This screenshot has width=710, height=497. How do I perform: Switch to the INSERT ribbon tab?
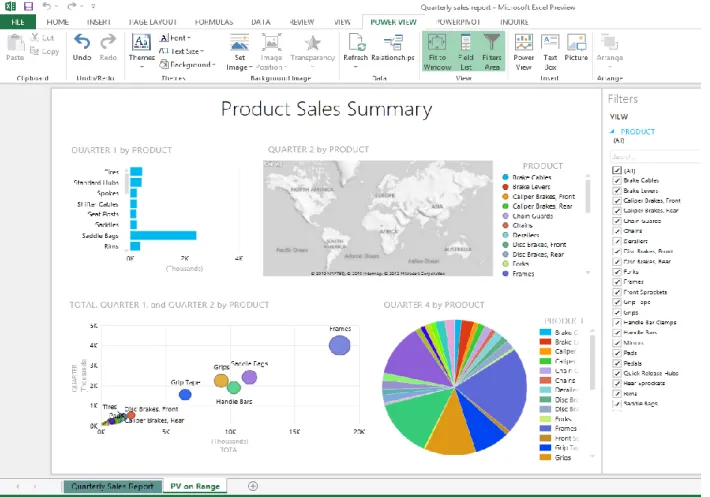tap(99, 22)
